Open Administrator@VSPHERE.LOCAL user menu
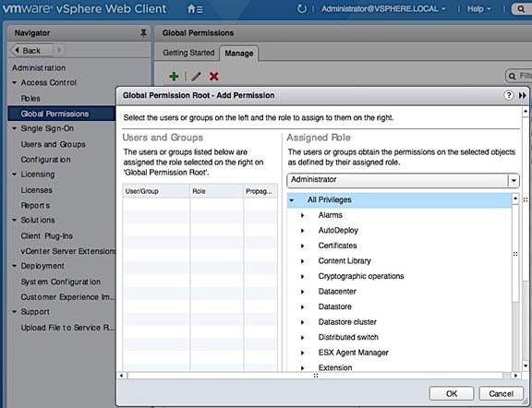532x408 pixels. coord(383,9)
